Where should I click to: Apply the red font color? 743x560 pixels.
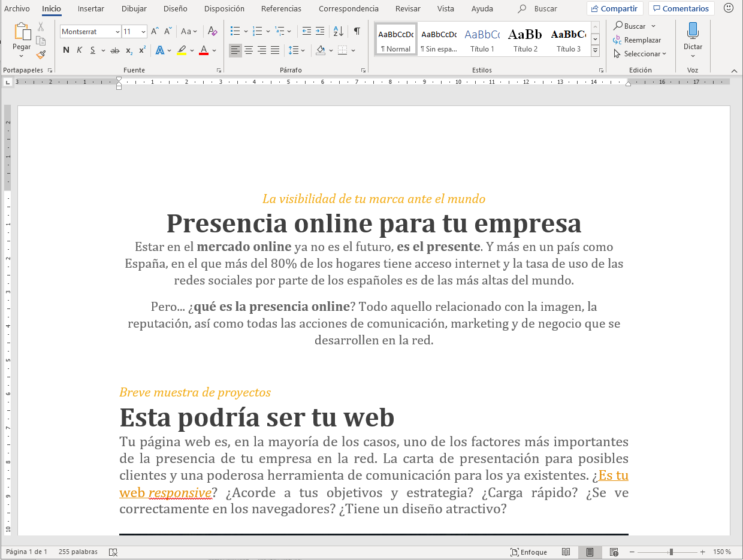[204, 50]
